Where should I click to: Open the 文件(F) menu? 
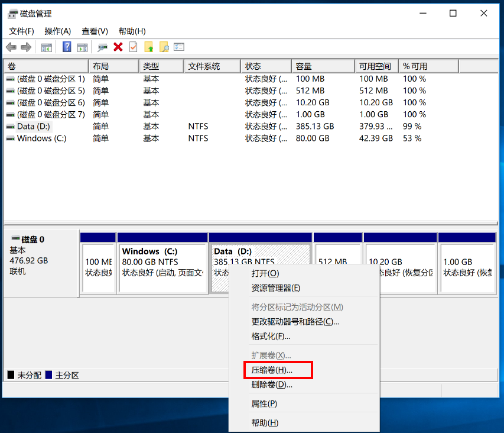21,31
